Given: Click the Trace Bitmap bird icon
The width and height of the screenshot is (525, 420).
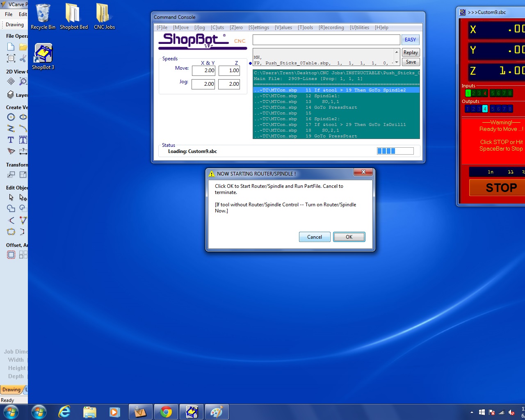Looking at the screenshot, I should pyautogui.click(x=11, y=151).
